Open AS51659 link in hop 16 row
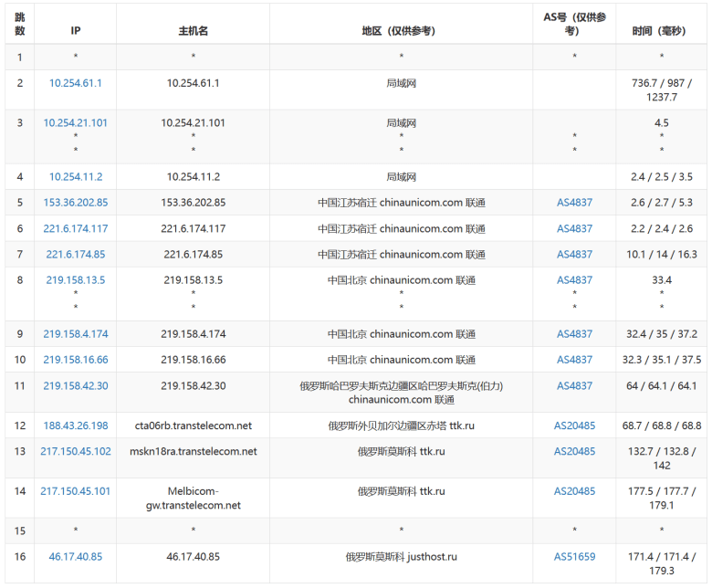The height and width of the screenshot is (588, 712). click(574, 557)
